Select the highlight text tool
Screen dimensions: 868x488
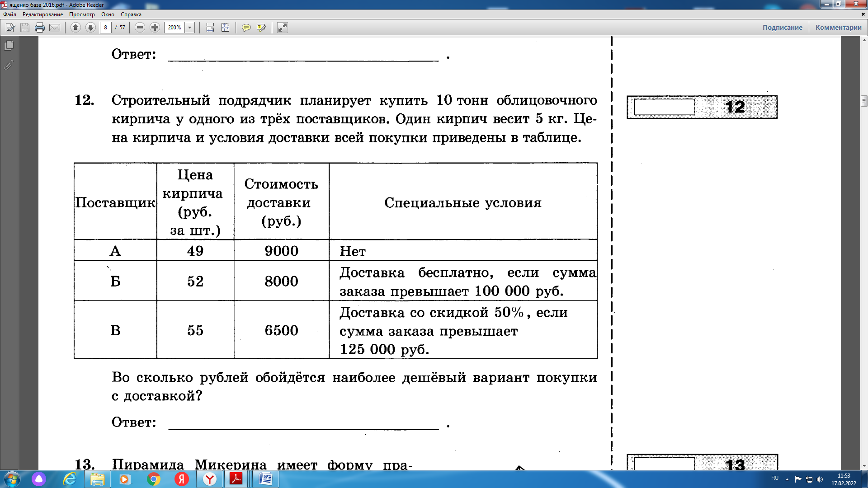[261, 28]
